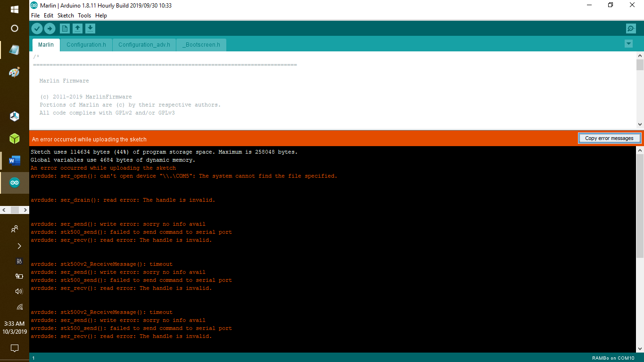
Task: Click the battery status tray icon
Action: [x=19, y=276]
